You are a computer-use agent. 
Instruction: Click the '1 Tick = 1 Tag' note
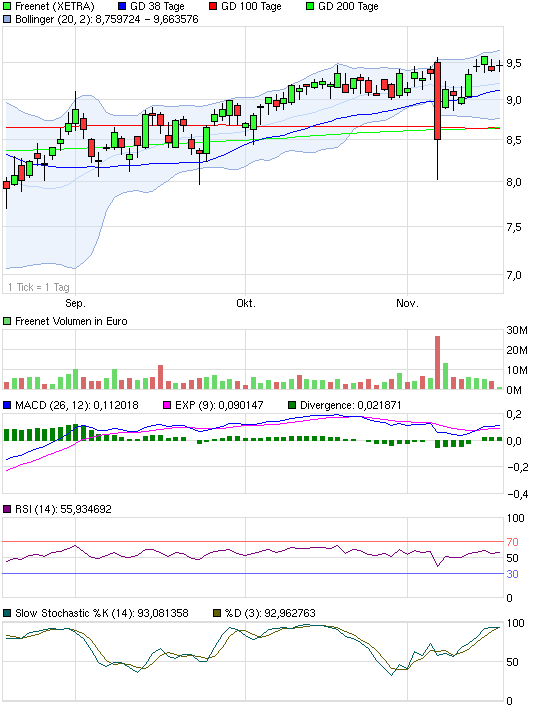38,287
